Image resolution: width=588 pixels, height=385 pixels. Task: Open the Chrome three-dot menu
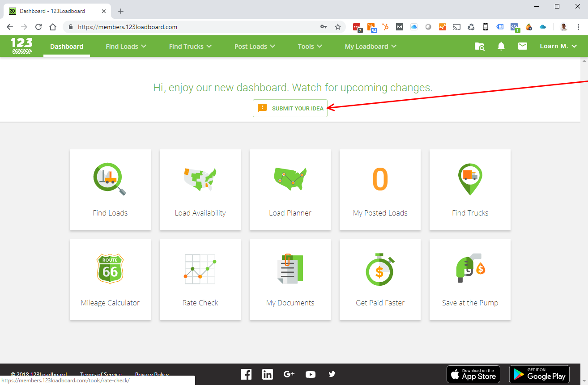point(579,27)
